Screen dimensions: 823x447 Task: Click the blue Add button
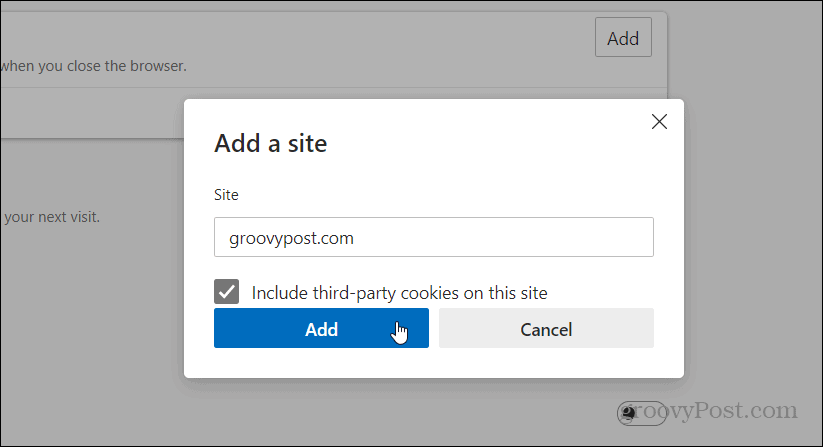(x=321, y=328)
